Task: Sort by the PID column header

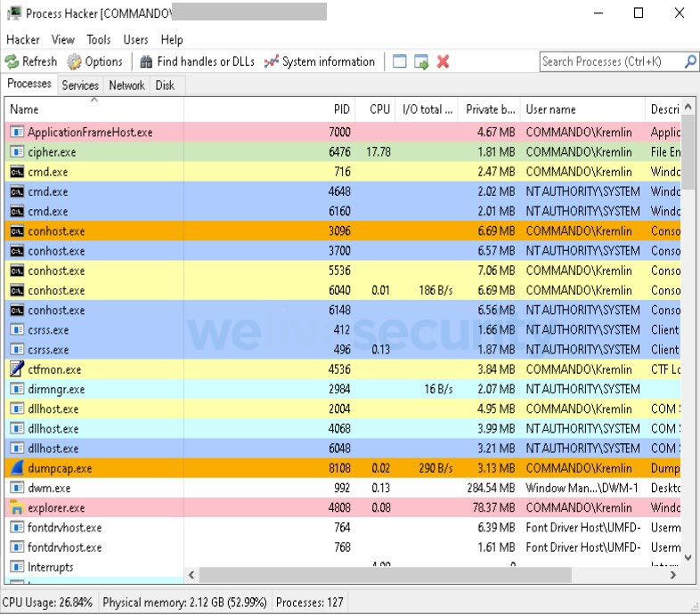Action: (269, 109)
